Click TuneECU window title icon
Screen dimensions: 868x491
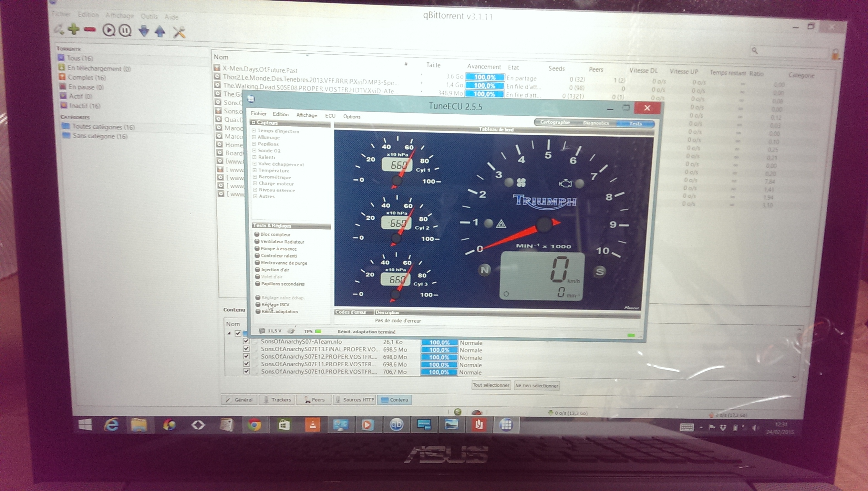(x=251, y=99)
